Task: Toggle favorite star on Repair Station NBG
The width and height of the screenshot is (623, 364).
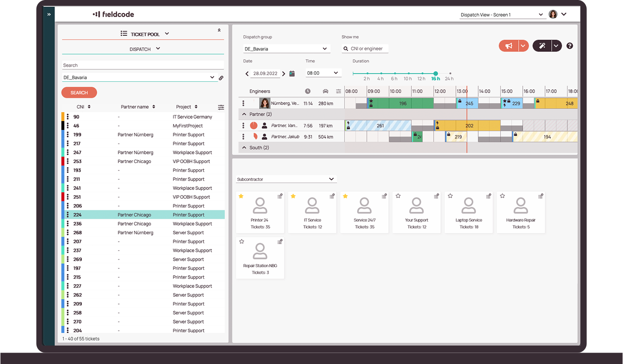Action: tap(241, 241)
